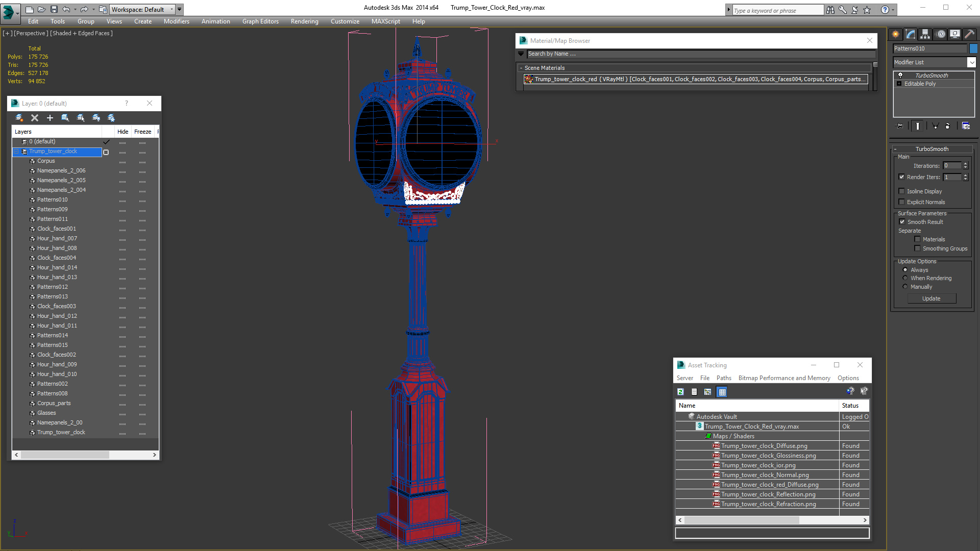Toggle Show End Result icon in modifier stack
This screenshot has height=551, width=980.
pyautogui.click(x=918, y=126)
